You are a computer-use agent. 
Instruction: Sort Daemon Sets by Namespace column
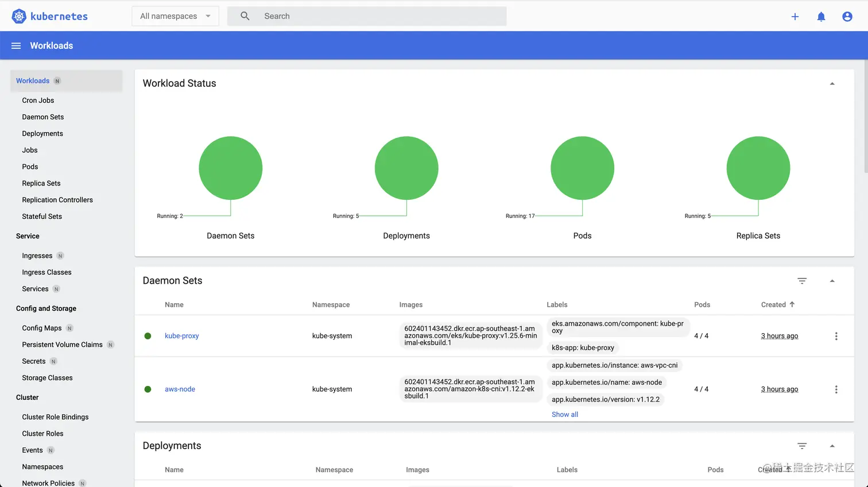click(331, 305)
